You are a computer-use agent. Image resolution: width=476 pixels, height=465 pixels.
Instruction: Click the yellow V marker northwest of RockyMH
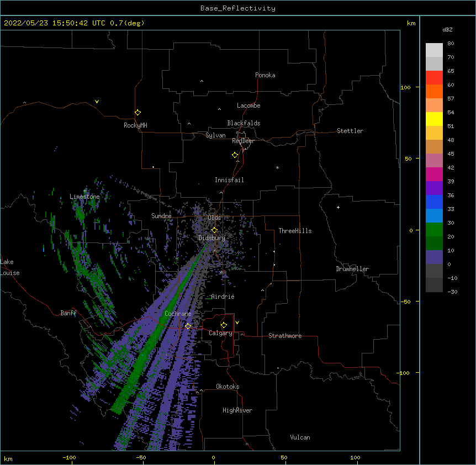[97, 102]
